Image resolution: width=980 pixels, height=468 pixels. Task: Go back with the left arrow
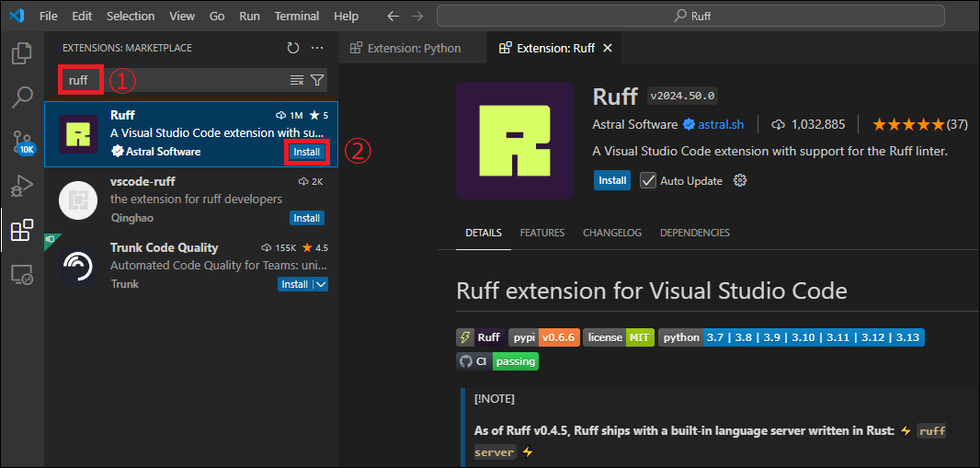tap(393, 17)
